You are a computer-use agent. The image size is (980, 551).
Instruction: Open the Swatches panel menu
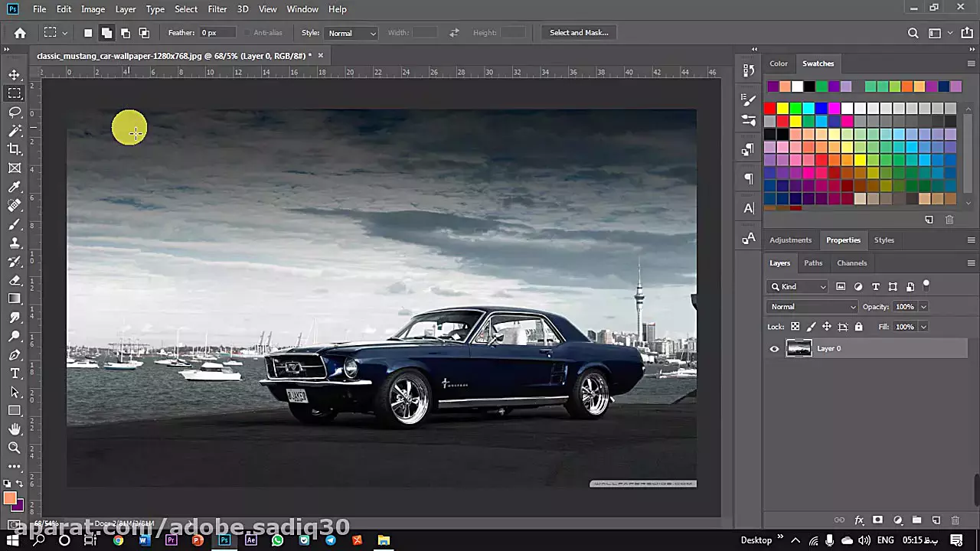point(971,64)
